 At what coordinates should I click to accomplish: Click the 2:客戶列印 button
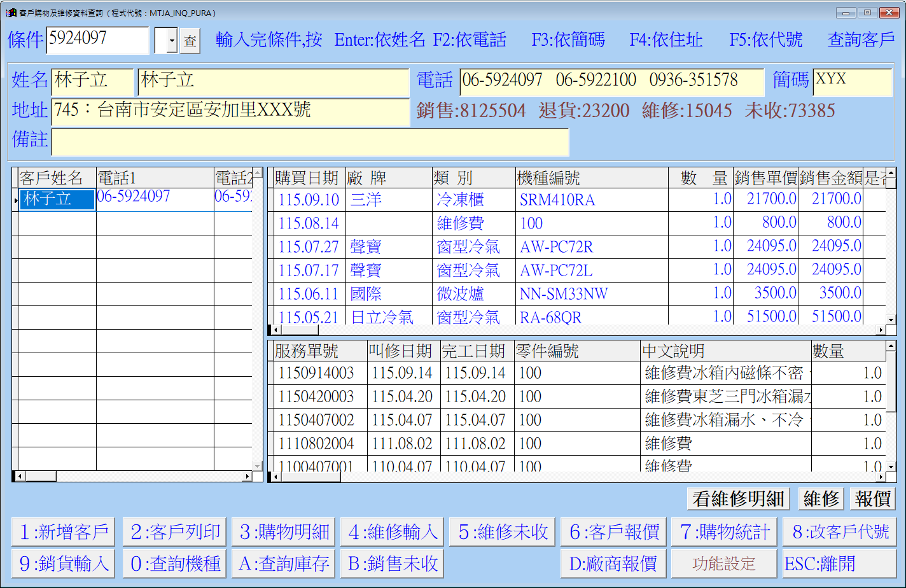tap(174, 531)
